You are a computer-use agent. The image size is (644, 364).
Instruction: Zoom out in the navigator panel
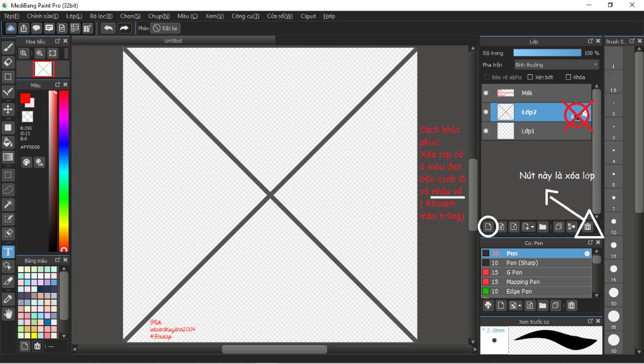[24, 53]
